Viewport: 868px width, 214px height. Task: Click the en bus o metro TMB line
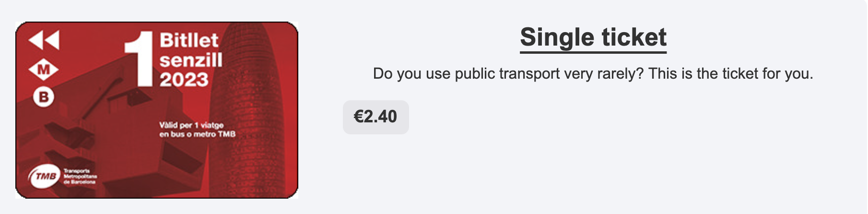[x=198, y=134]
